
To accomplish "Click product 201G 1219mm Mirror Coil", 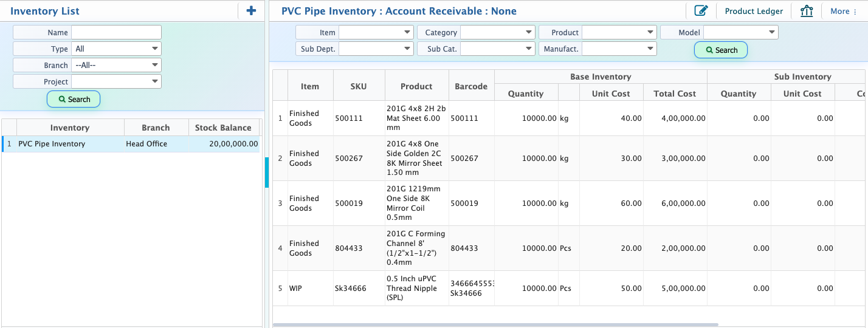I will coord(416,203).
